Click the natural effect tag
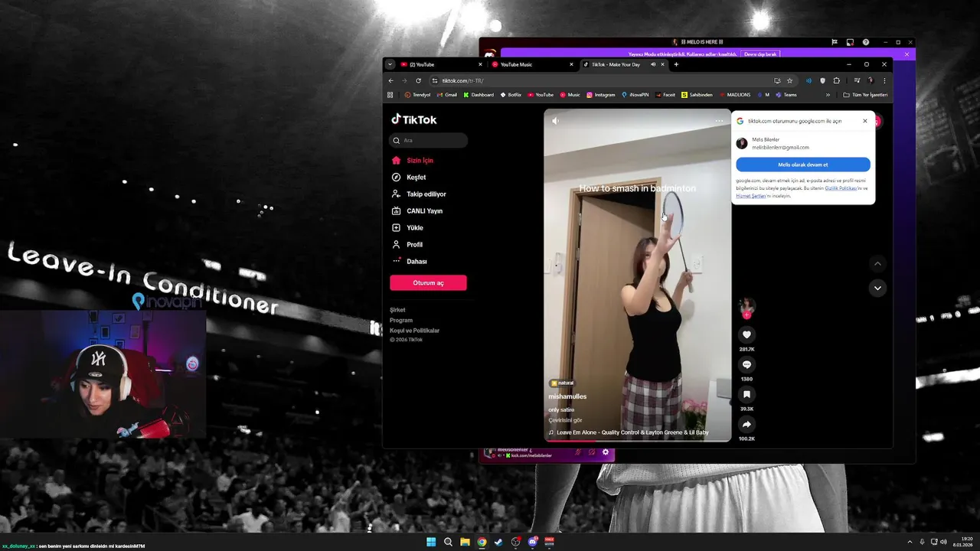The image size is (980, 551). tap(562, 383)
